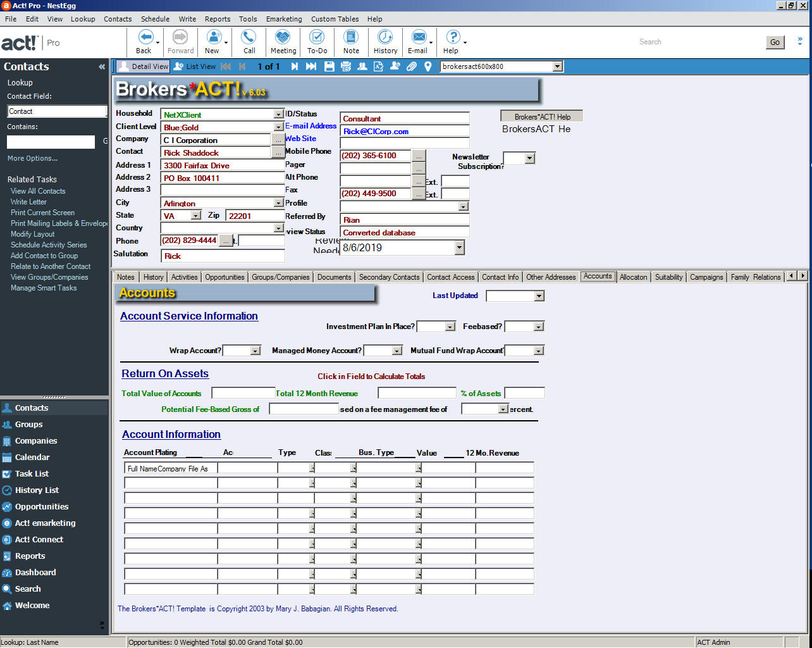Click the Go search button
The height and width of the screenshot is (648, 812).
pos(775,42)
